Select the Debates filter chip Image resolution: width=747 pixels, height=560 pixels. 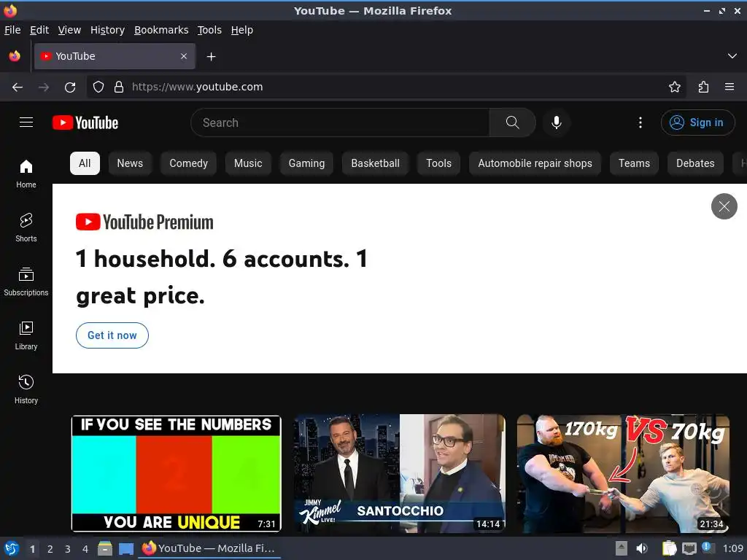pos(695,163)
